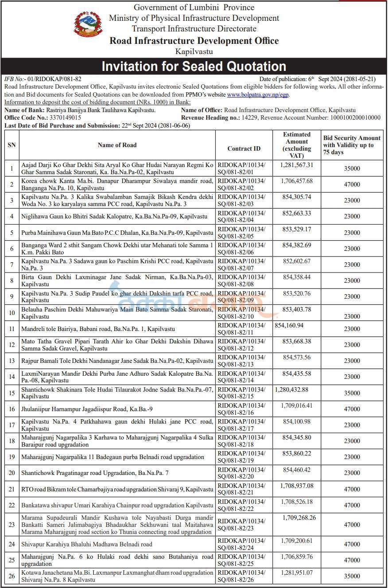Click 'Mandreli tole Bairiya, Babani road' entry
Screen dimensions: 388x588
(98, 329)
